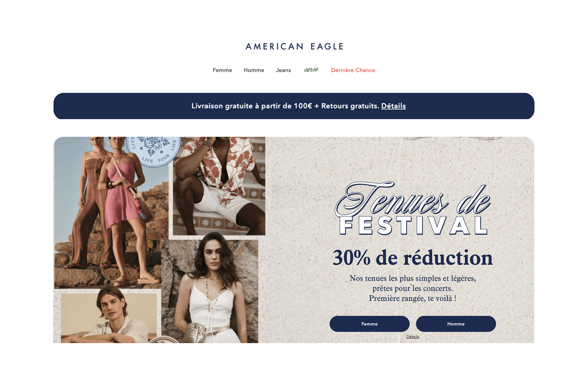The height and width of the screenshot is (391, 588).
Task: Shop the Homme festival button
Action: tap(456, 324)
